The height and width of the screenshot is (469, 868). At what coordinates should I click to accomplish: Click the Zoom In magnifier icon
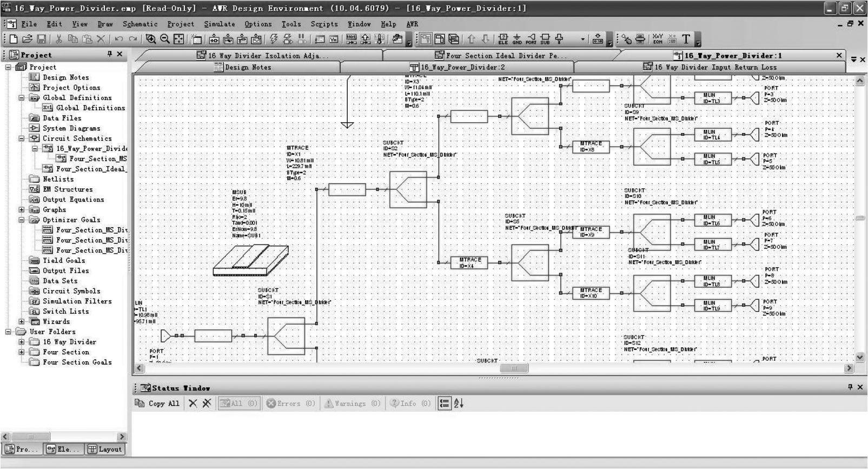(151, 39)
